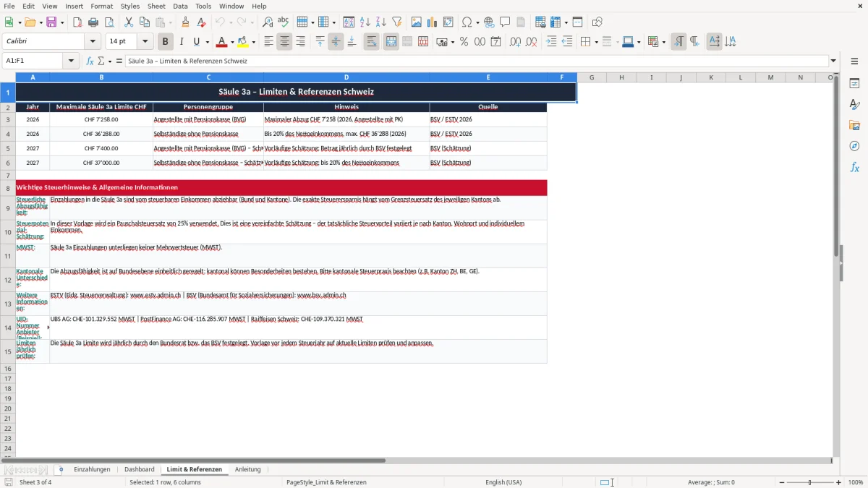Screen dimensions: 868x488
Task: Apply the red font color swatch
Action: pyautogui.click(x=221, y=42)
